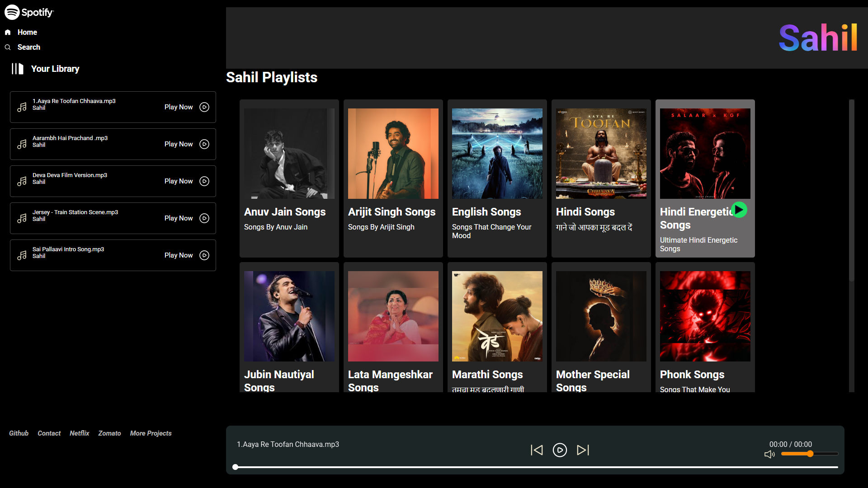Click the seek bar handle at start
Image resolution: width=868 pixels, height=488 pixels.
235,467
